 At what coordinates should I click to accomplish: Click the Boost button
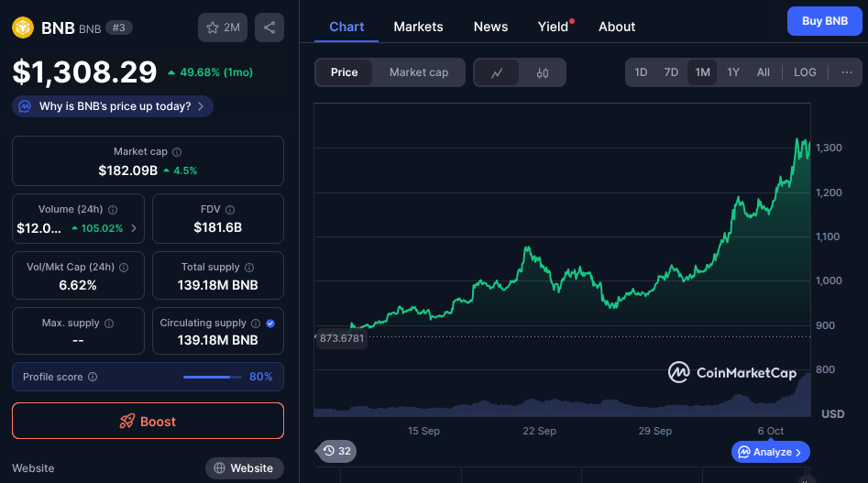click(148, 421)
